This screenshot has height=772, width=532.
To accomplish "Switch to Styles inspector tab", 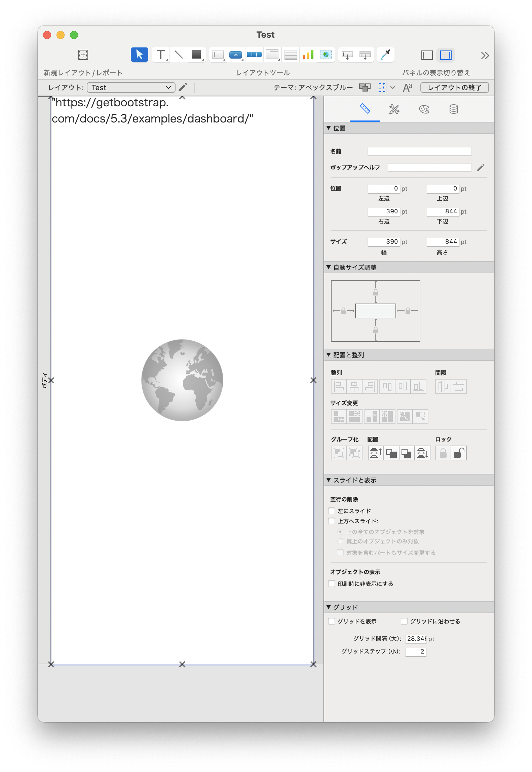I will 394,109.
